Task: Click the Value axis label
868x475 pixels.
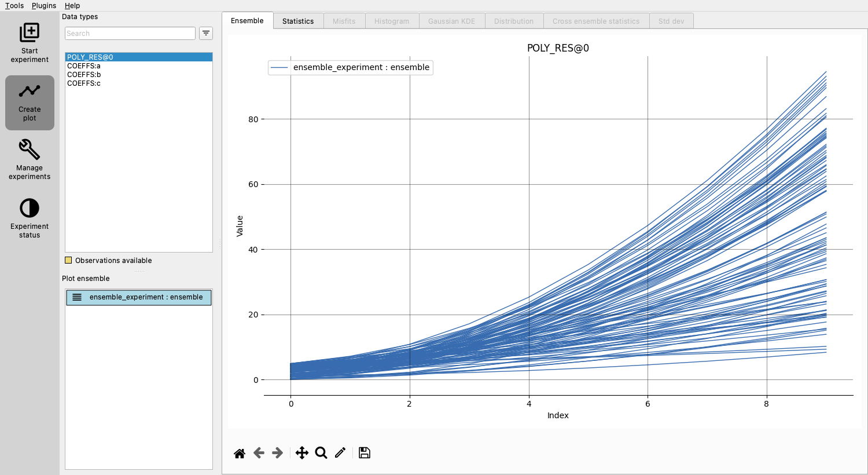Action: pyautogui.click(x=240, y=226)
